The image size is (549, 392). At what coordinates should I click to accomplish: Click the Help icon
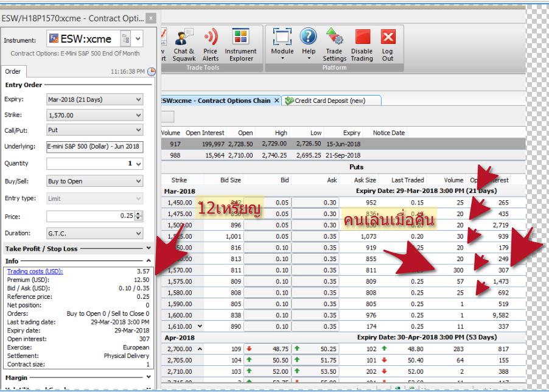(x=310, y=43)
